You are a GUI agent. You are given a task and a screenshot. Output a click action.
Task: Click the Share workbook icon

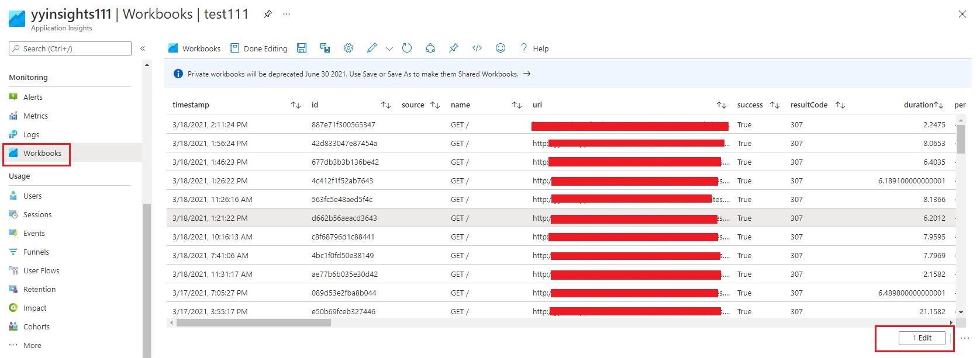pos(430,48)
